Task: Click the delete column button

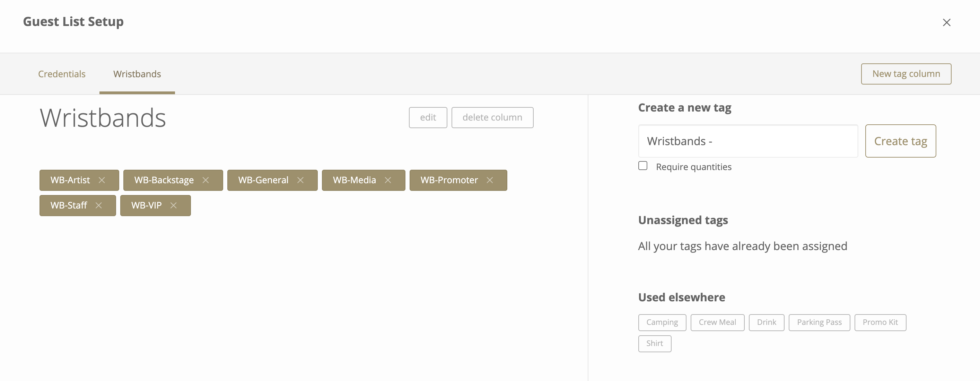Action: click(x=492, y=117)
